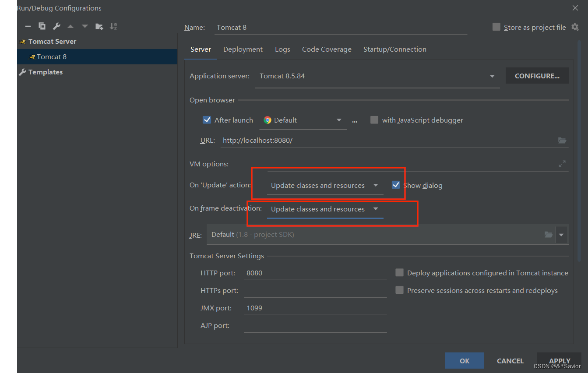Browse the URL with its folder icon
The image size is (588, 373).
point(562,141)
